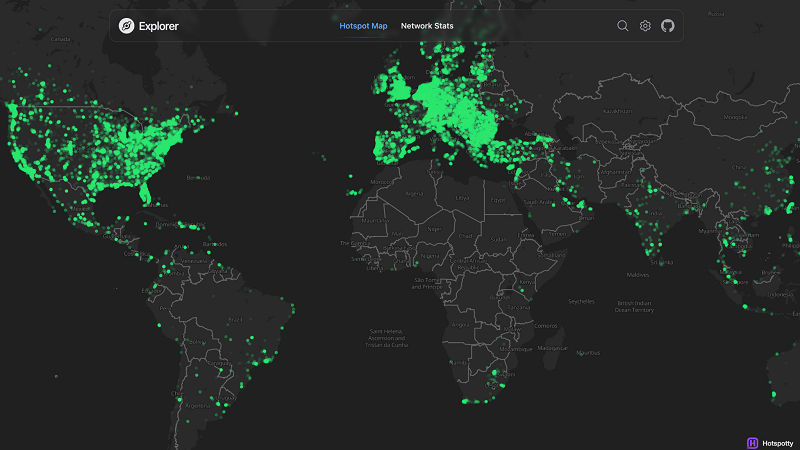Click the purple Hotspotty logo icon
This screenshot has width=800, height=450.
click(x=751, y=441)
